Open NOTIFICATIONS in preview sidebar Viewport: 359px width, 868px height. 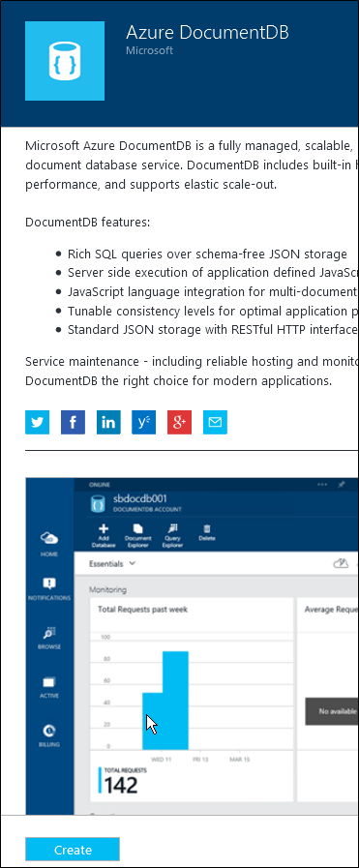[x=49, y=589]
